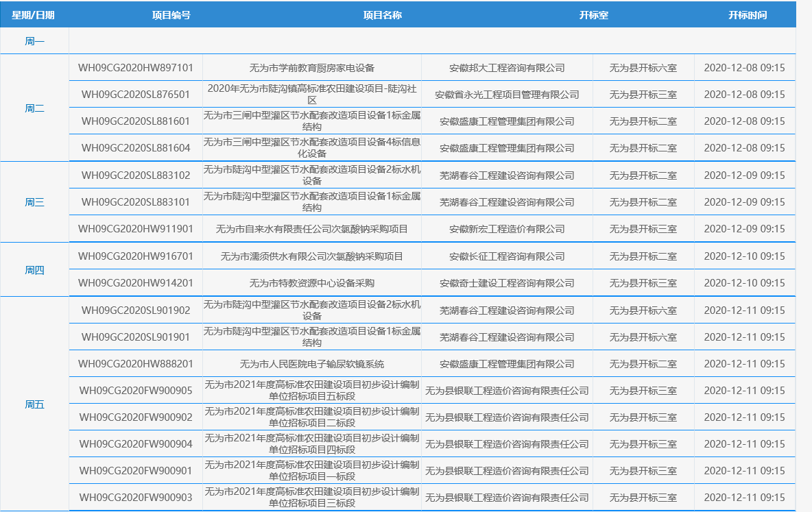Click the 安徽邦大工程咨询有限公司 agency cell
812x512 pixels.
tap(507, 68)
